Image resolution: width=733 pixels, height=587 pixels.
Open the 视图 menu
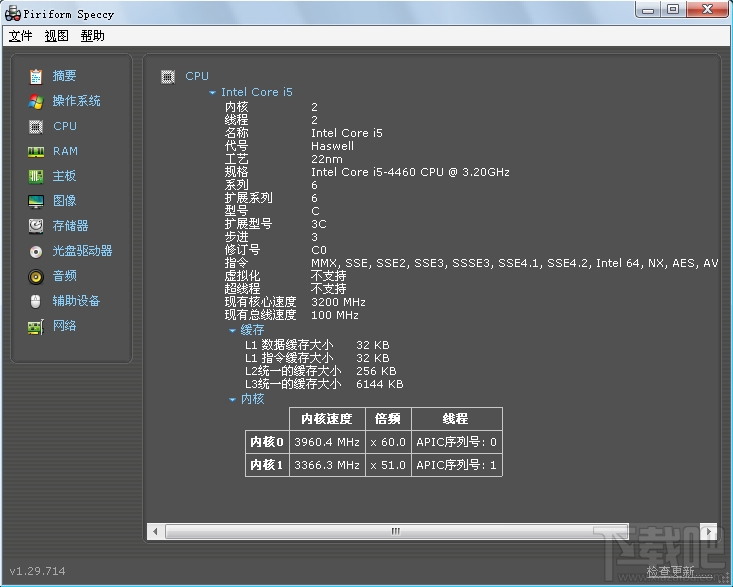[x=57, y=36]
